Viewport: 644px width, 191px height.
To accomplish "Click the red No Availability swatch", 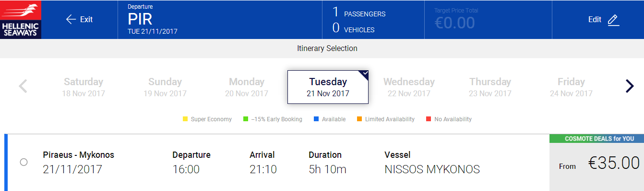I will click(x=428, y=119).
